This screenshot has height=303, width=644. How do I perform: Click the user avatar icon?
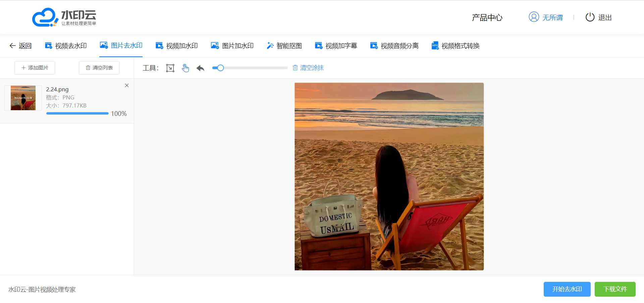[534, 17]
